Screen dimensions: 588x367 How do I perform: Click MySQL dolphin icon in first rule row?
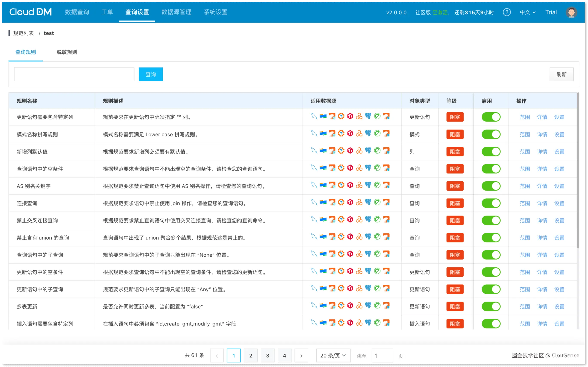point(314,116)
